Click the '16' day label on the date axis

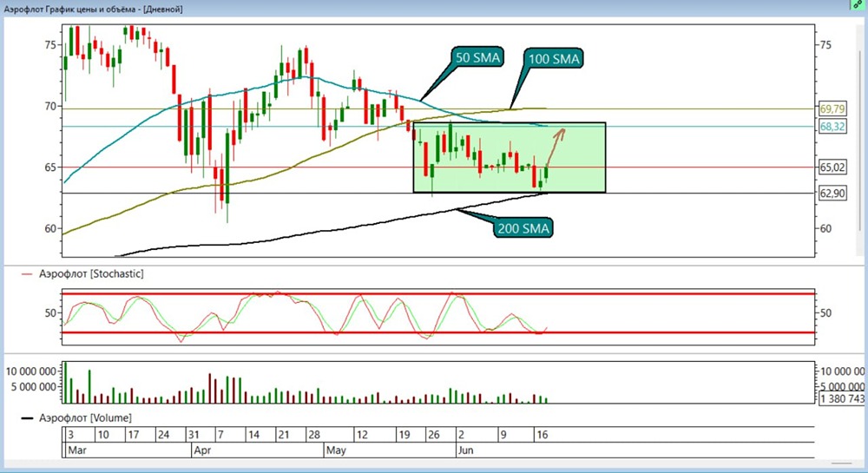pos(542,435)
